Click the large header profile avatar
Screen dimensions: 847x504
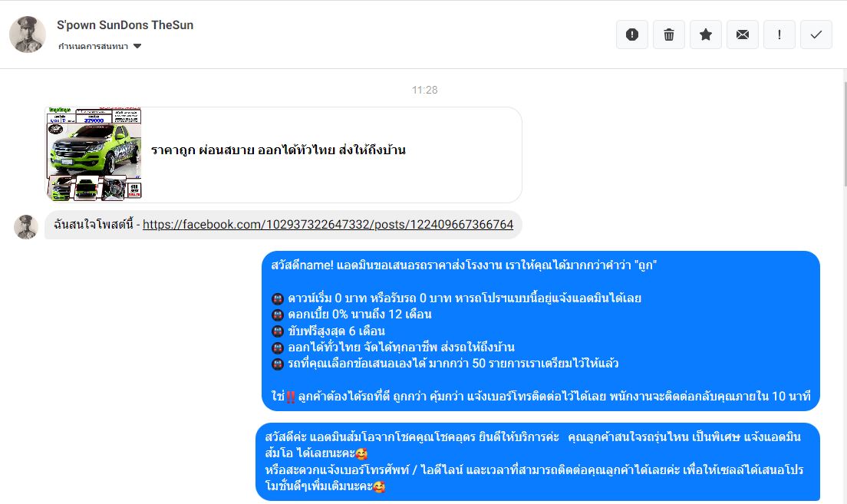pyautogui.click(x=28, y=35)
